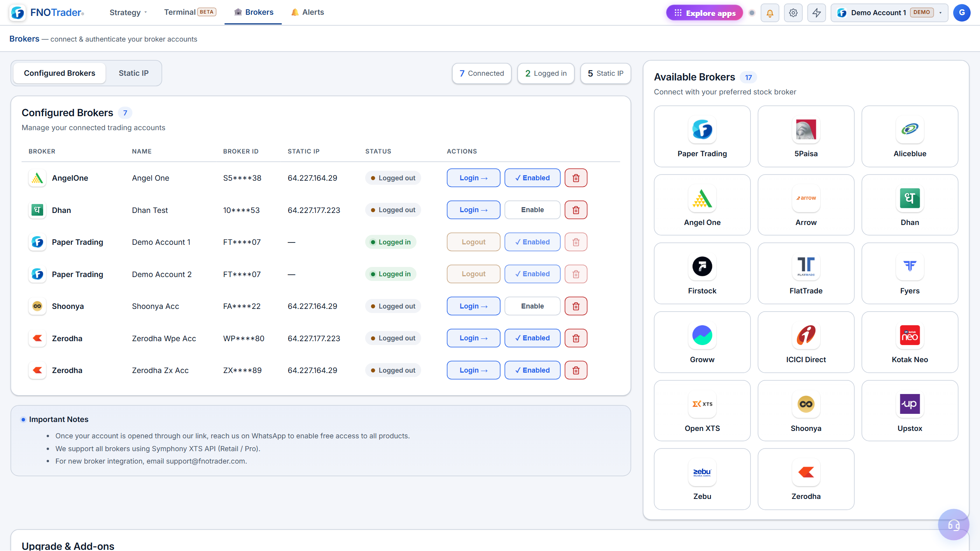
Task: Select Paper Trading in Available Brokers
Action: [x=702, y=136]
